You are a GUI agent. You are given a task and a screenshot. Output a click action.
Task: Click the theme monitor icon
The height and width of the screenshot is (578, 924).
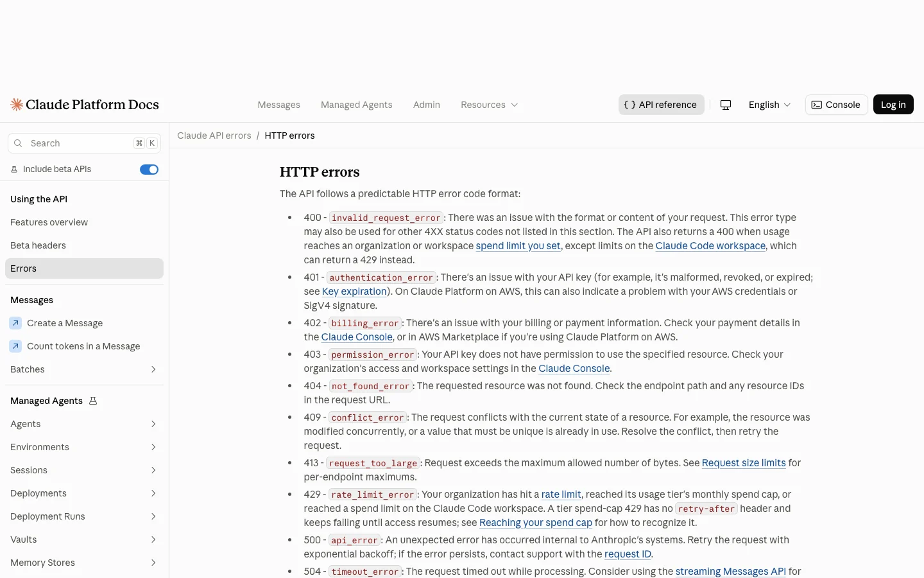726,105
